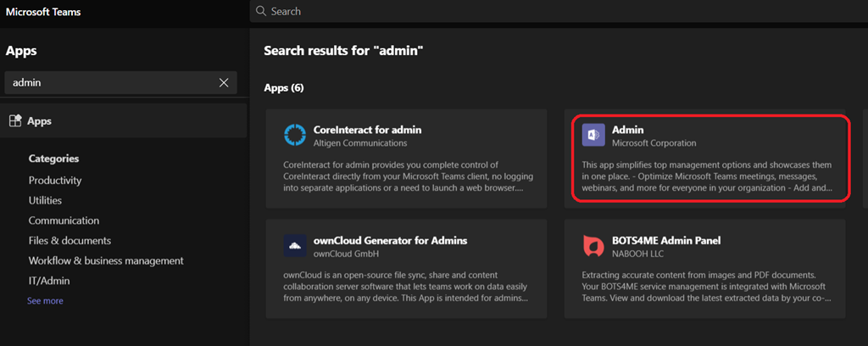The width and height of the screenshot is (868, 346).
Task: Click the red BOTS4ME app icon
Action: tap(593, 246)
